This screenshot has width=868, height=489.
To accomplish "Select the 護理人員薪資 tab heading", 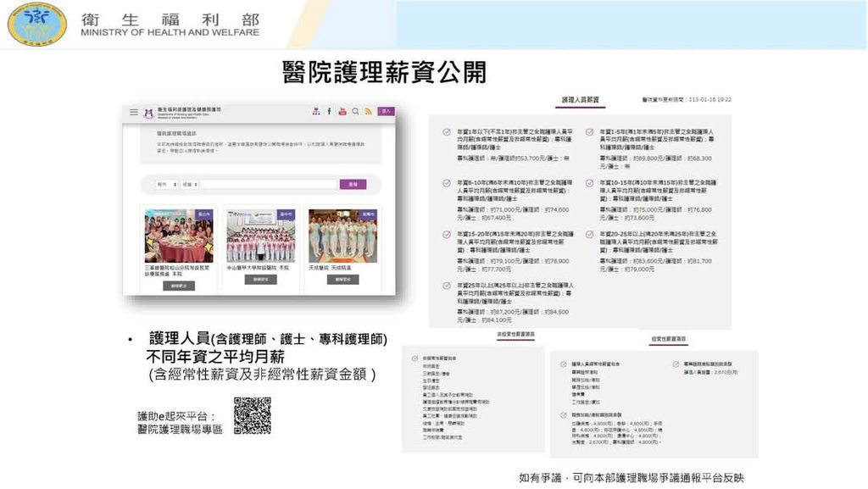I will tap(581, 100).
